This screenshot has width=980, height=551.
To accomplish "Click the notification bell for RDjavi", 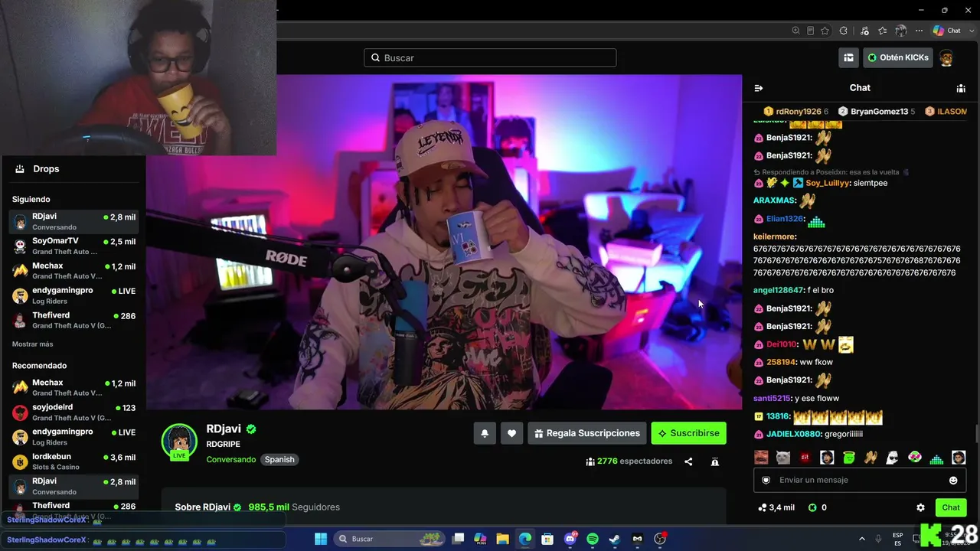I will [485, 433].
